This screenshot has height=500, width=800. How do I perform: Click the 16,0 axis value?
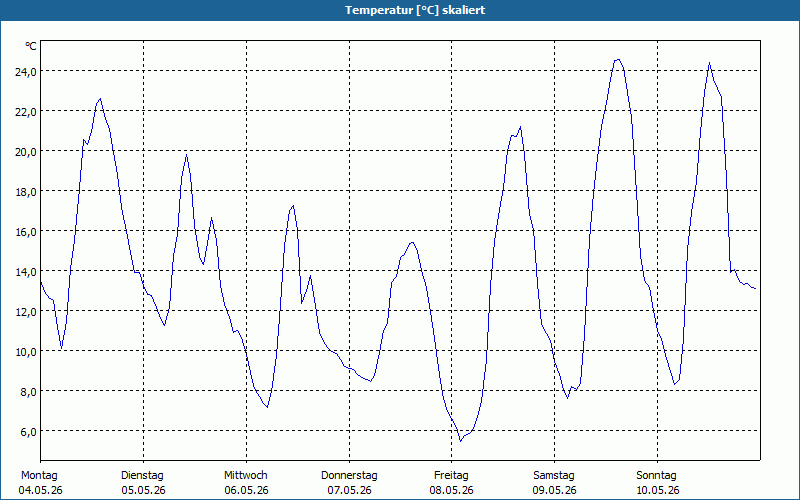click(26, 232)
